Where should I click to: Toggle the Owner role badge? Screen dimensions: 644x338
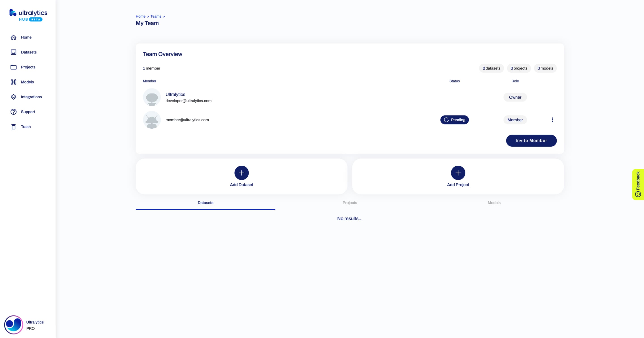click(x=515, y=97)
